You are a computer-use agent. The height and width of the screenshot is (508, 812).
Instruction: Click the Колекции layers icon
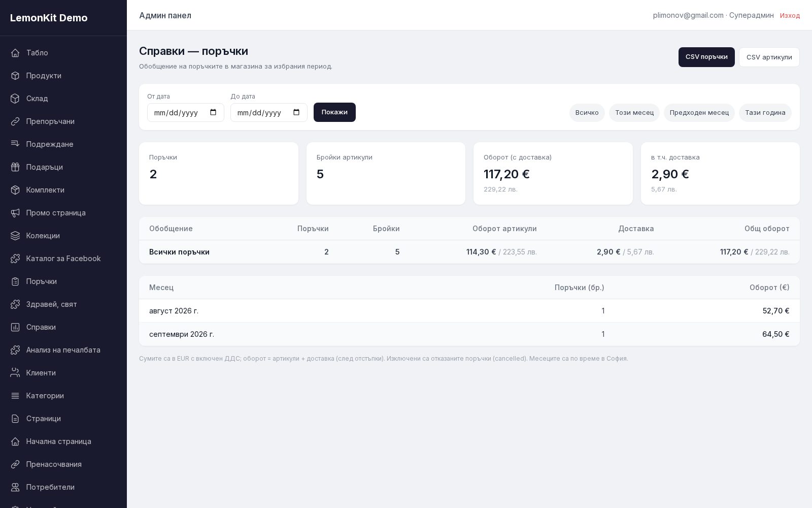pyautogui.click(x=15, y=236)
